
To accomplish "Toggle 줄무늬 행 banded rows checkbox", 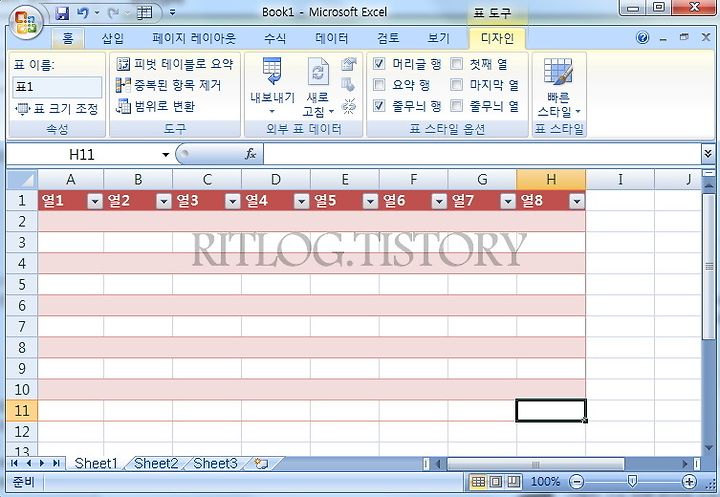I will [379, 106].
